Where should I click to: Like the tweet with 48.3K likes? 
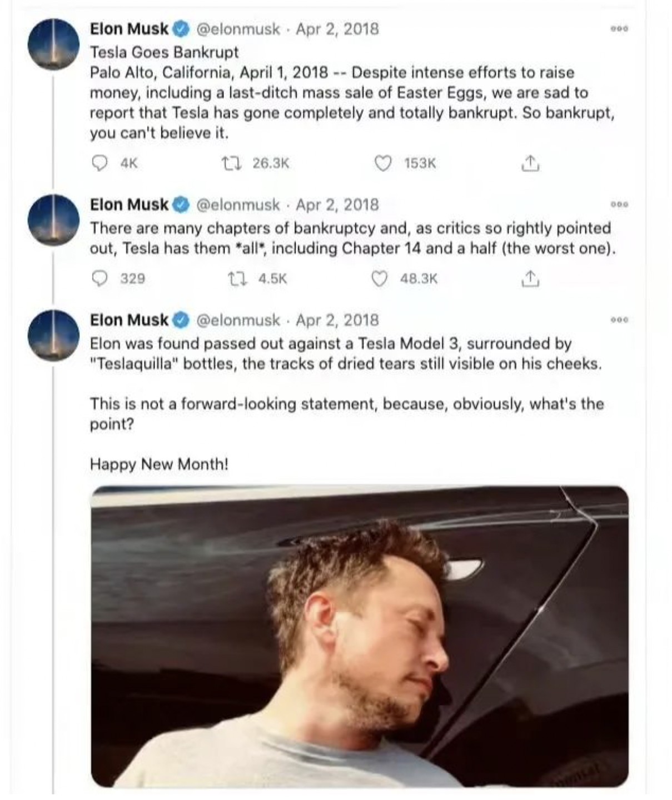pyautogui.click(x=380, y=278)
